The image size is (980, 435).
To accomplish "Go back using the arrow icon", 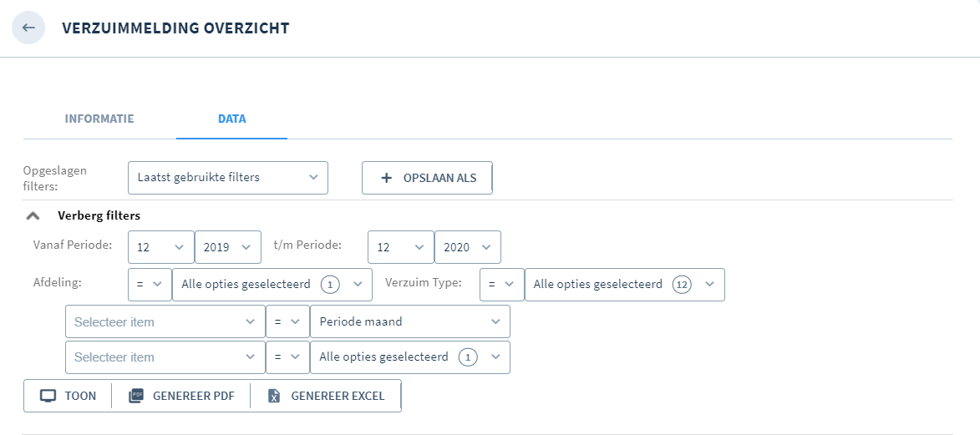I will [28, 28].
